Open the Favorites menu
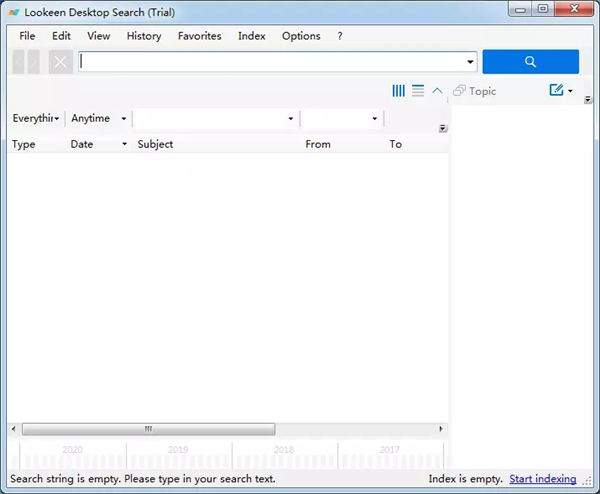 coord(200,36)
